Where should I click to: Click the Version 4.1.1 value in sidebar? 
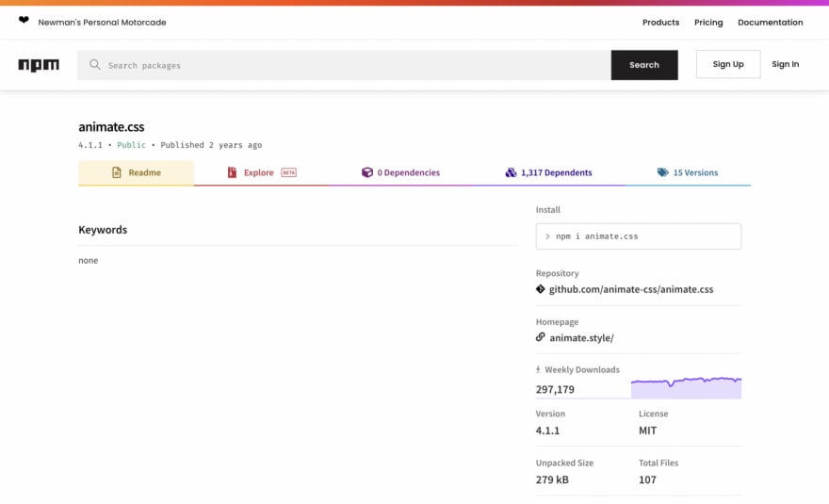pos(547,431)
